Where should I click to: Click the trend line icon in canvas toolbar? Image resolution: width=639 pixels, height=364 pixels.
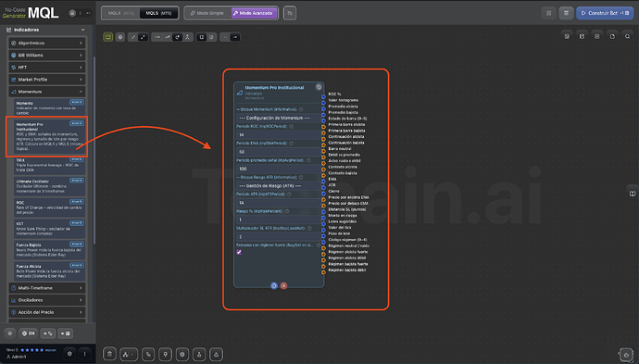[x=167, y=37]
